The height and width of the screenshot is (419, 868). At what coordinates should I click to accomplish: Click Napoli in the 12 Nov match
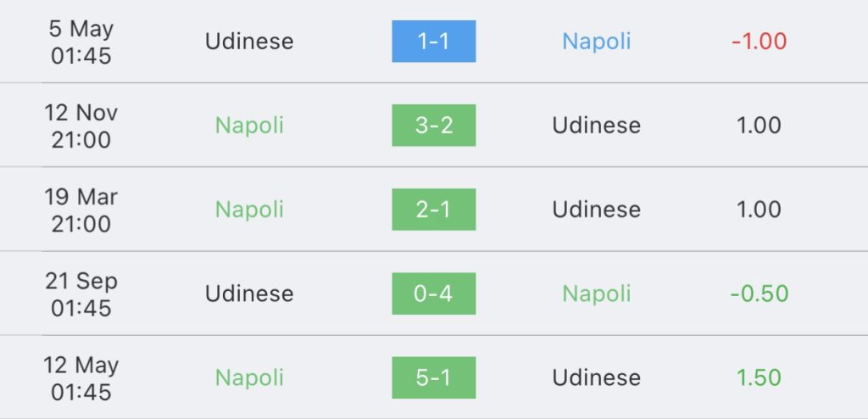(x=249, y=126)
